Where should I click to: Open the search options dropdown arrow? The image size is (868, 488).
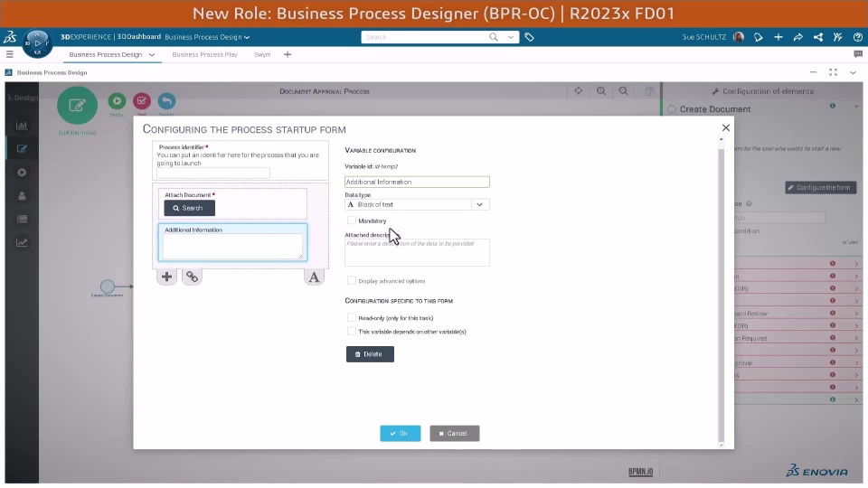coord(510,37)
